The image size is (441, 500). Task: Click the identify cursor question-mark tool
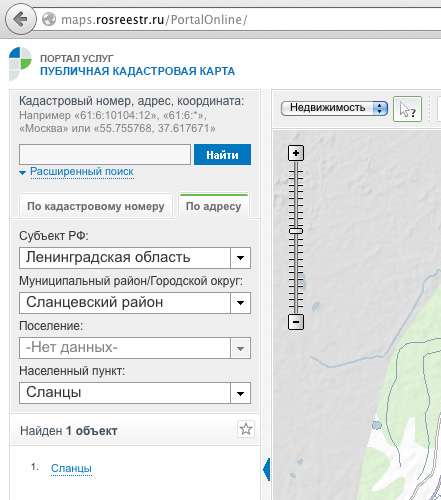point(407,109)
